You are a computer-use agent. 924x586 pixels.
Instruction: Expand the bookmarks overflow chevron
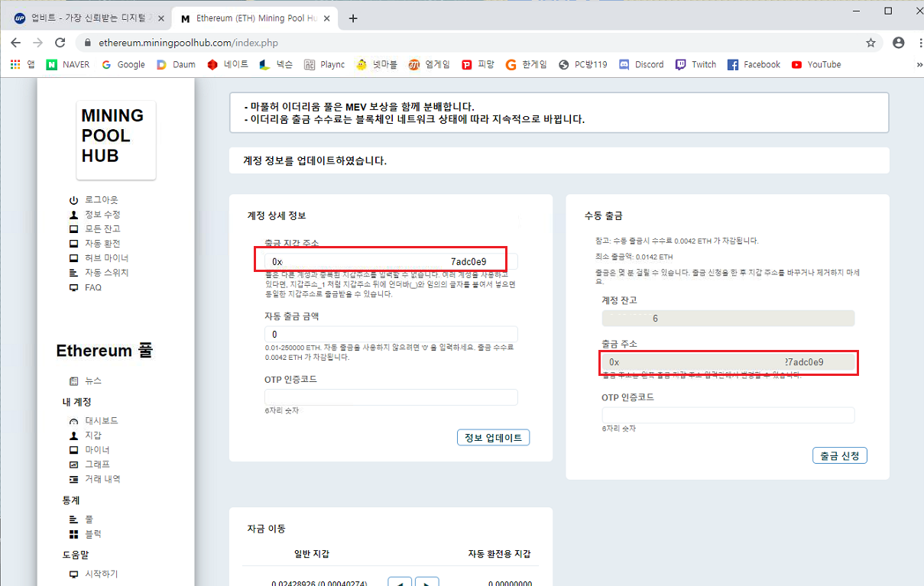[x=919, y=65]
